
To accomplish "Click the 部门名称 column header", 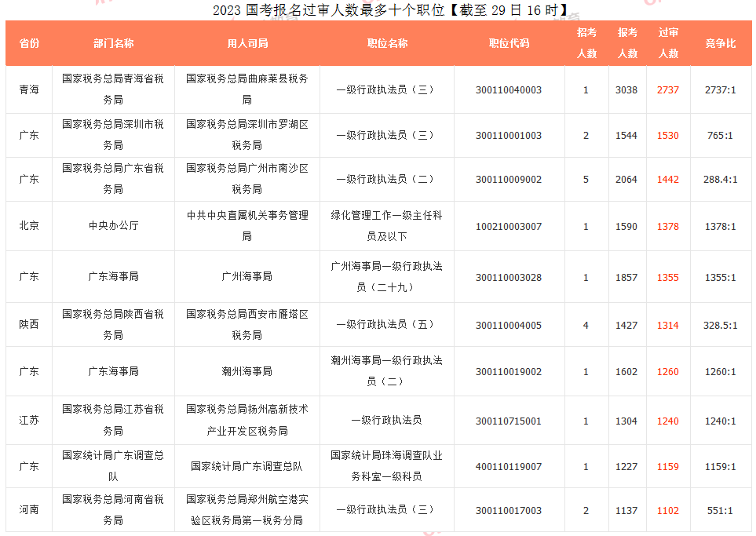I will click(113, 43).
